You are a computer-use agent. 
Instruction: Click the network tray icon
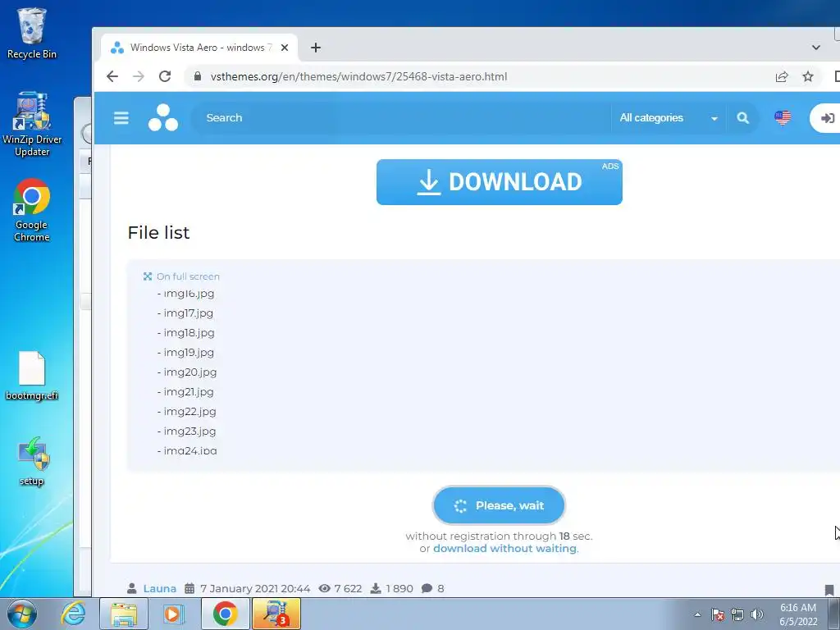(x=737, y=614)
